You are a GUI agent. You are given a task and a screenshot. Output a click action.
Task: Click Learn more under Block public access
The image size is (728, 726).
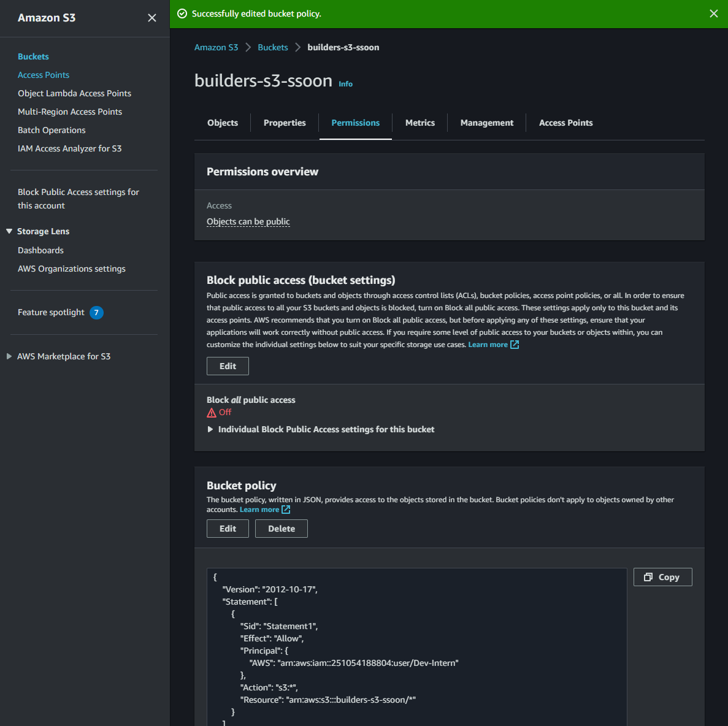(x=488, y=345)
